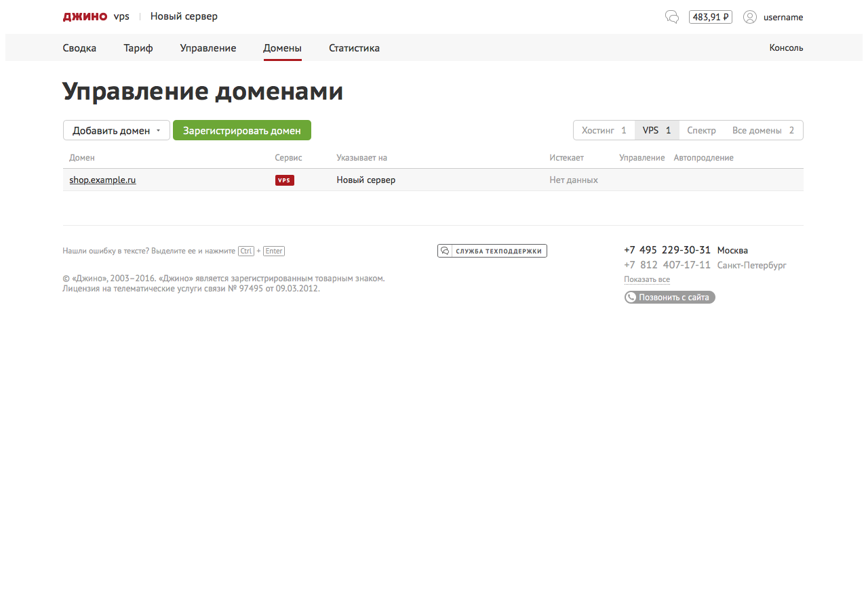Viewport: 868px width, 610px height.
Task: Open the 'Тариф' tab
Action: click(138, 48)
